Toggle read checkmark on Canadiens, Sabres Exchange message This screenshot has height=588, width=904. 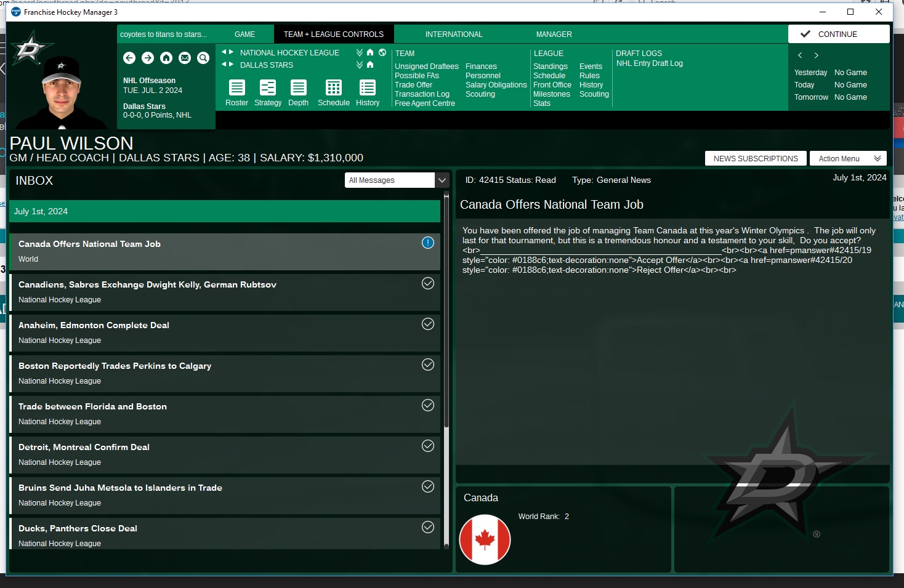[x=428, y=283]
